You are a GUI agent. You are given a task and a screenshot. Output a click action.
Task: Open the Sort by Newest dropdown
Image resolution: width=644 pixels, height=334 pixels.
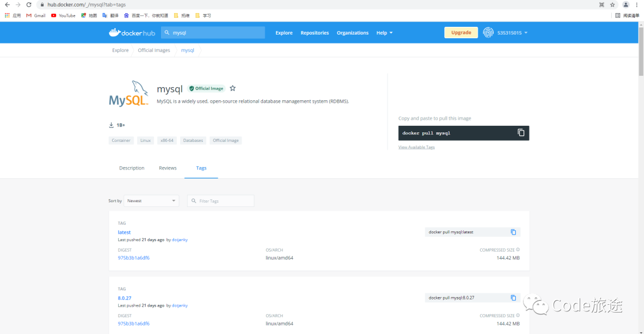tap(151, 201)
